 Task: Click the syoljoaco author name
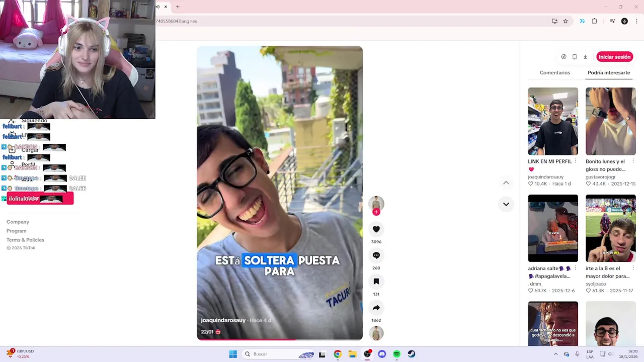(596, 284)
